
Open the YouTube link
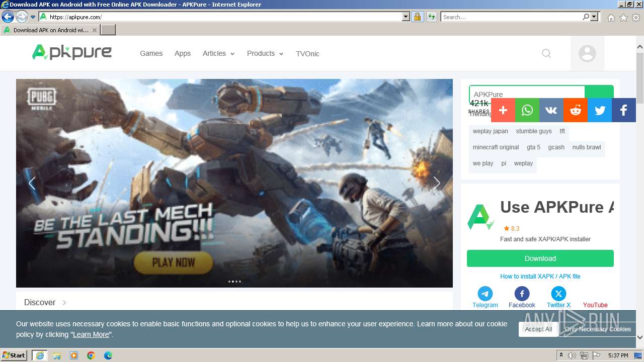coord(595,305)
